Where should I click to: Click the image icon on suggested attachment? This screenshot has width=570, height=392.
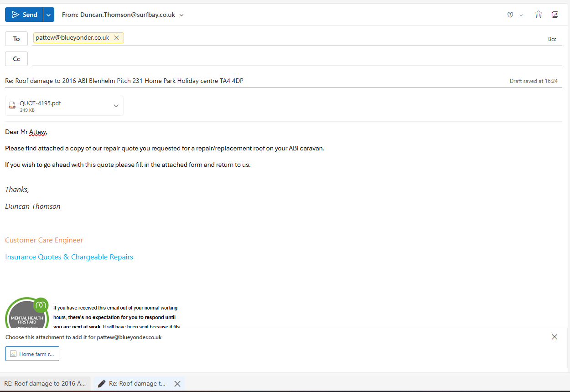[x=13, y=354]
